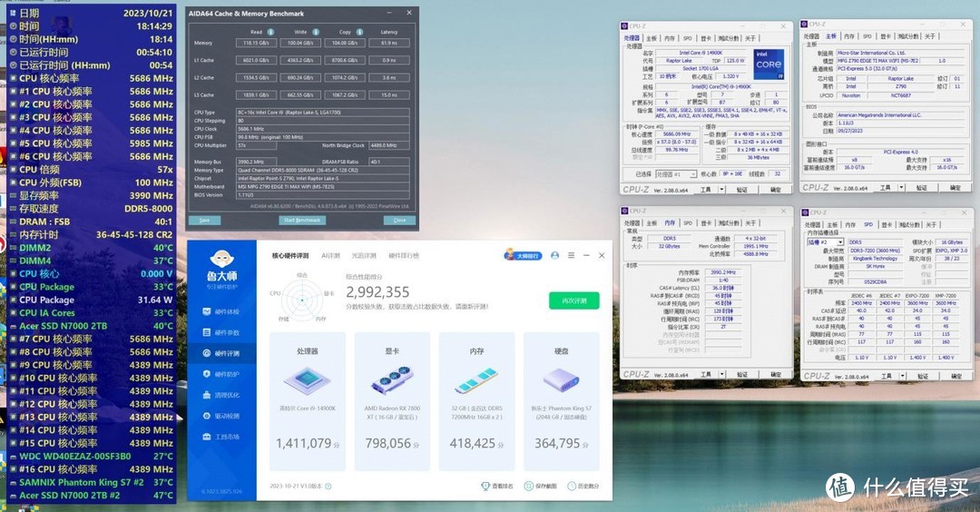
Task: Click Close button in AIDA64 window
Action: coord(399,220)
